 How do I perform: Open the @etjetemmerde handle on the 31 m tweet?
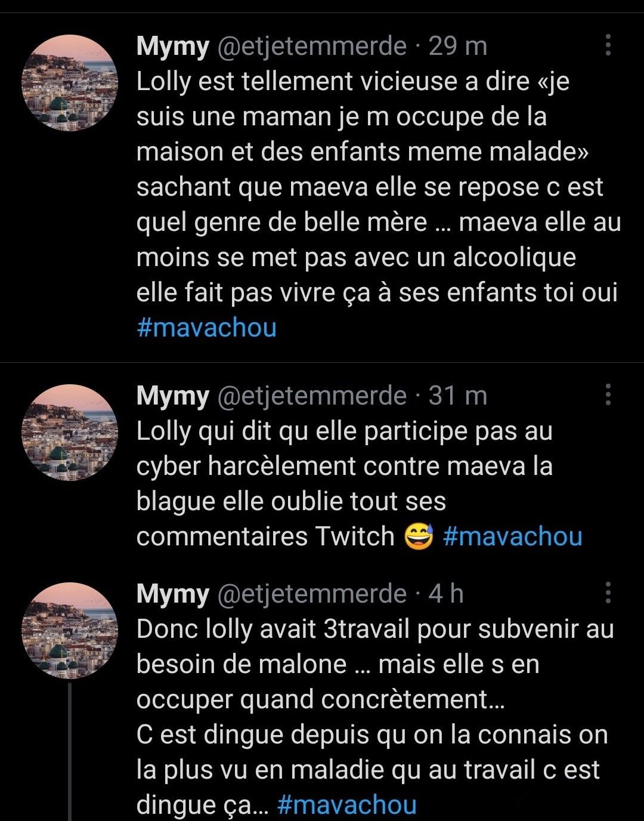pyautogui.click(x=312, y=396)
